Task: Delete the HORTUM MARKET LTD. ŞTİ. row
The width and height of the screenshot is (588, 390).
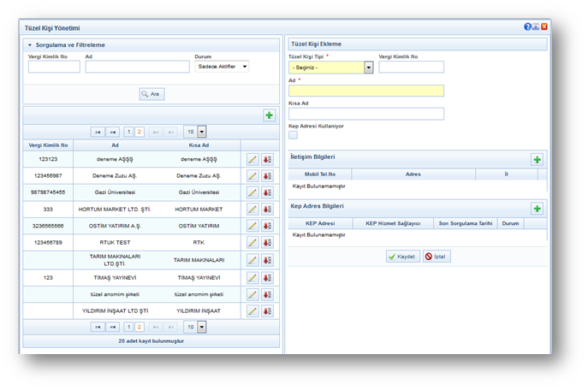Action: click(267, 209)
